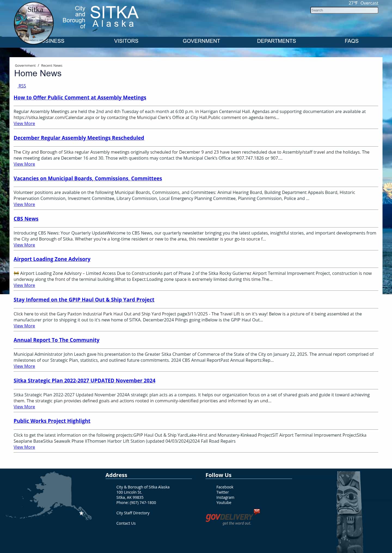The image size is (392, 553).
Task: Open Public Works Project Highlight article
Action: pos(52,421)
